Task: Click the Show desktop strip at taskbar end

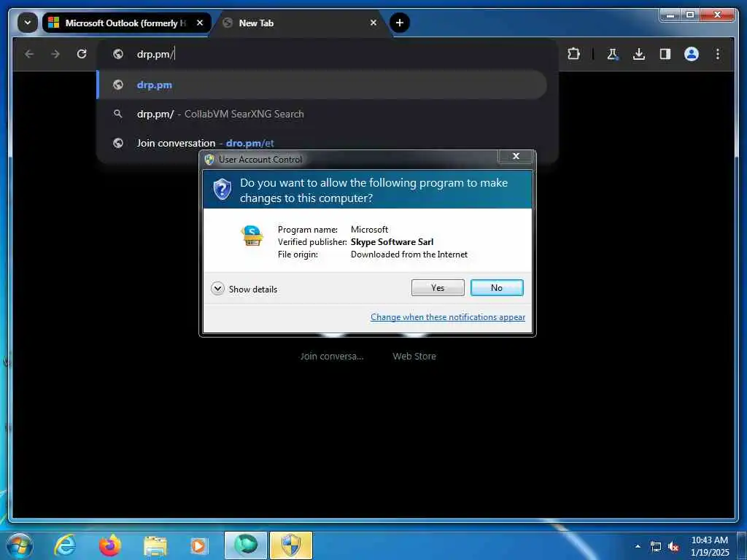Action: pos(742,545)
